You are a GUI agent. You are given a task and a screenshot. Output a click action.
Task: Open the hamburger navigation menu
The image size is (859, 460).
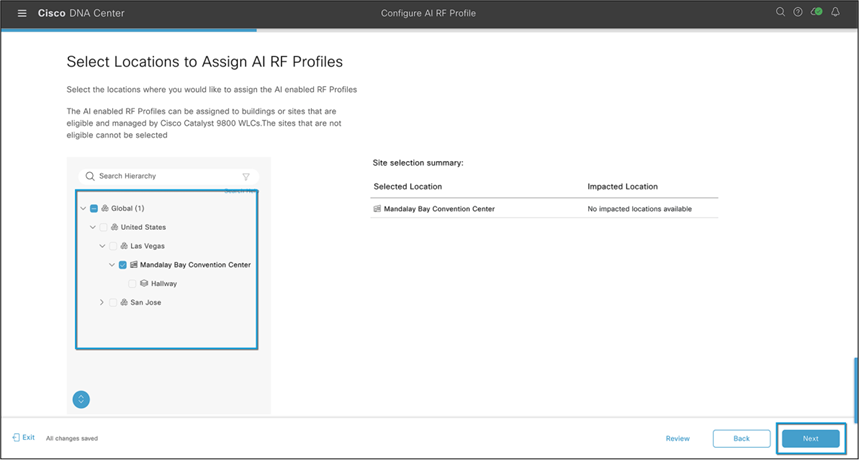coord(22,13)
